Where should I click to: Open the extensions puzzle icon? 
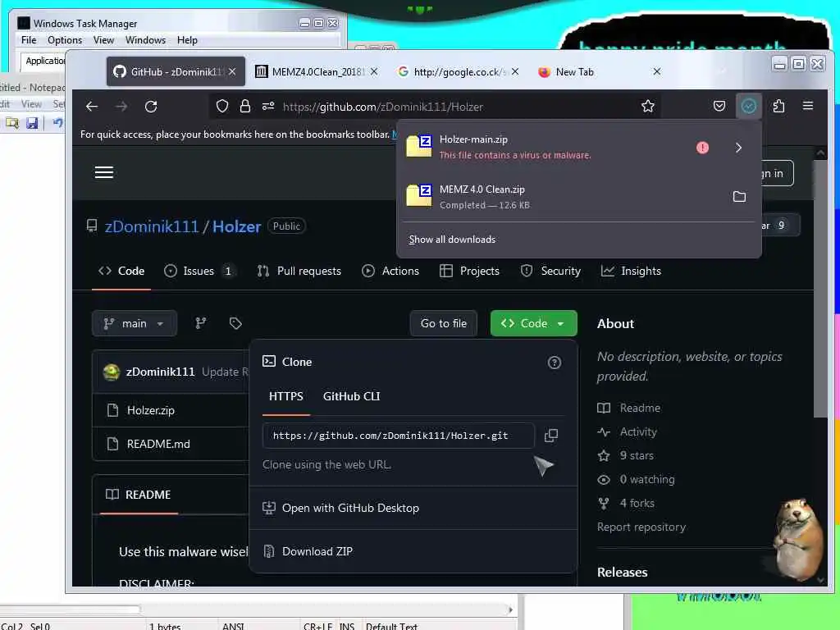[x=779, y=106]
